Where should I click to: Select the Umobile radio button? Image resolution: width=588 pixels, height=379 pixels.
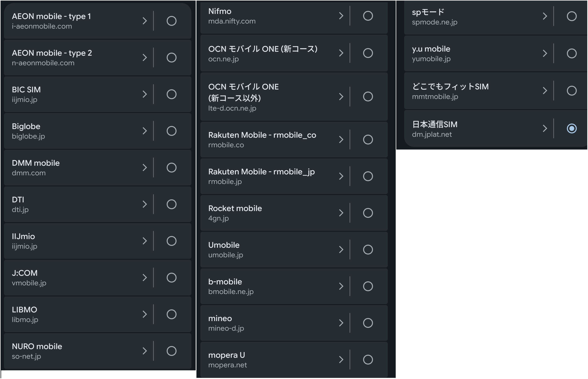368,250
